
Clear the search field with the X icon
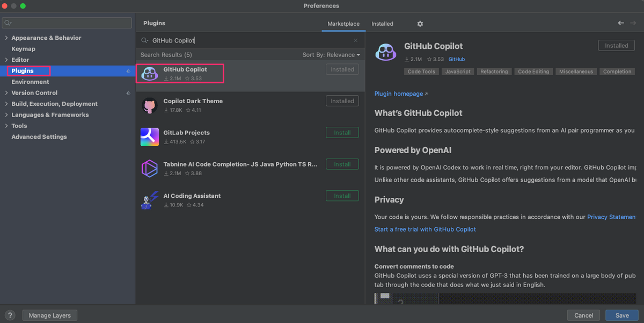pos(355,40)
